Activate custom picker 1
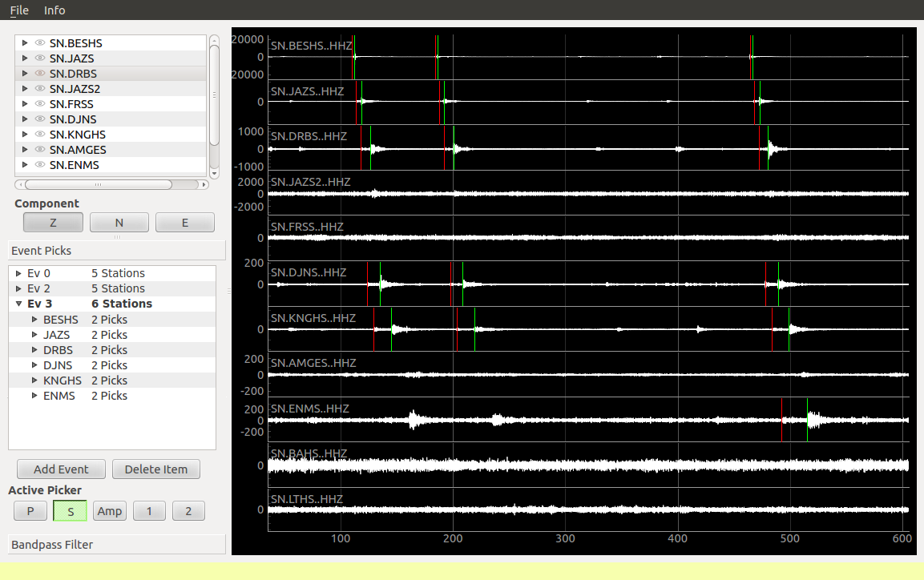Screen dimensions: 924x580 (149, 511)
